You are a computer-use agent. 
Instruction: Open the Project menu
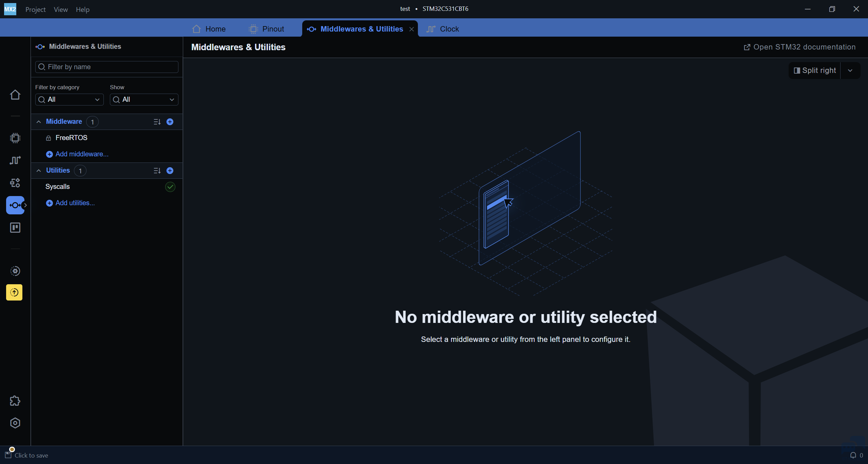pos(35,9)
